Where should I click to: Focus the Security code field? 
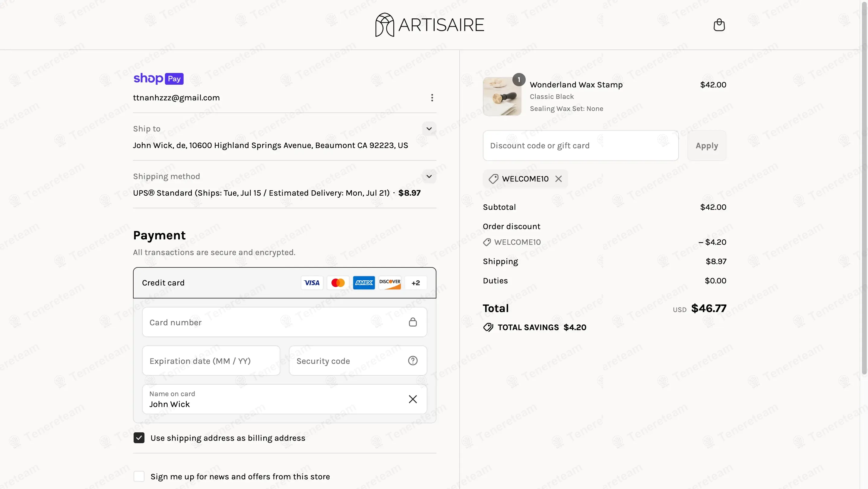click(x=358, y=361)
